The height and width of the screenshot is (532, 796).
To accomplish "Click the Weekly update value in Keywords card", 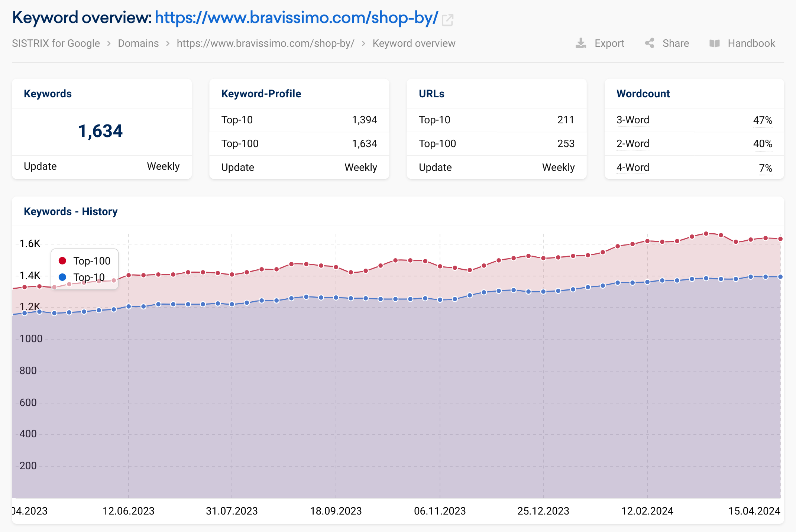I will tap(163, 166).
